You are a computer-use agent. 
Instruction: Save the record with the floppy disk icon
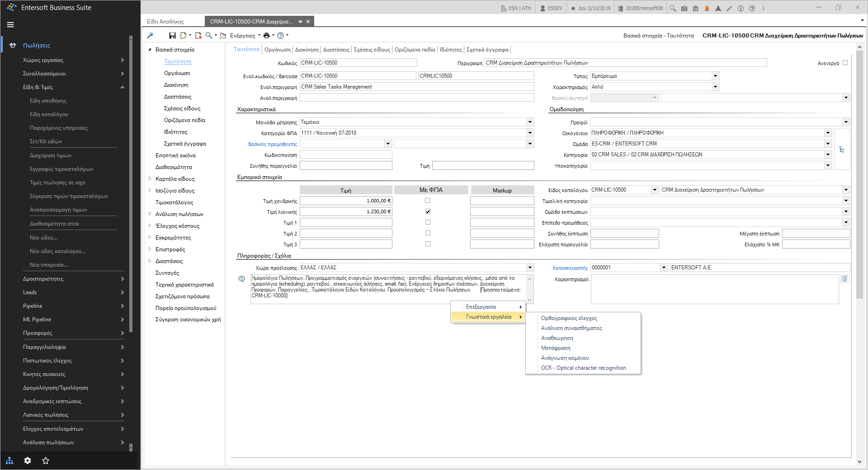tap(172, 35)
